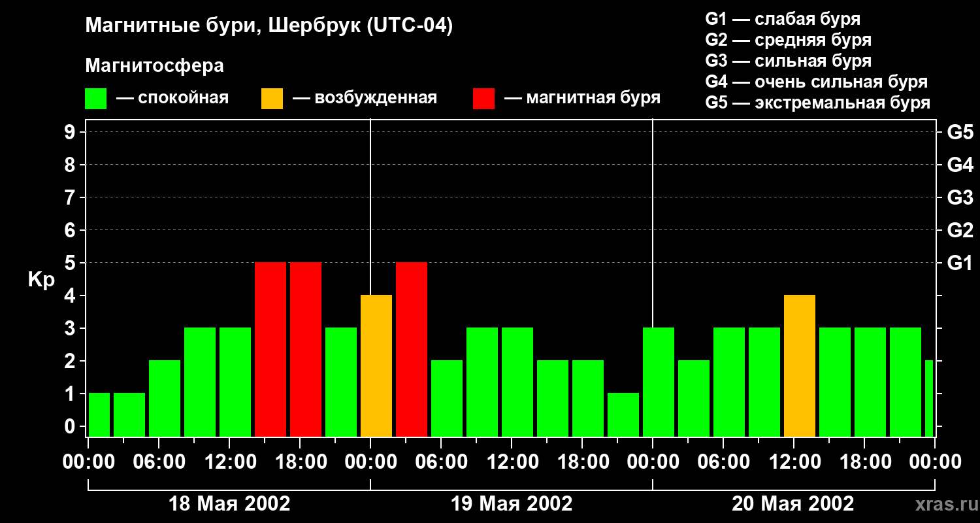Click the 06:00 time label under 18 May
The width and height of the screenshot is (980, 523).
pyautogui.click(x=159, y=462)
